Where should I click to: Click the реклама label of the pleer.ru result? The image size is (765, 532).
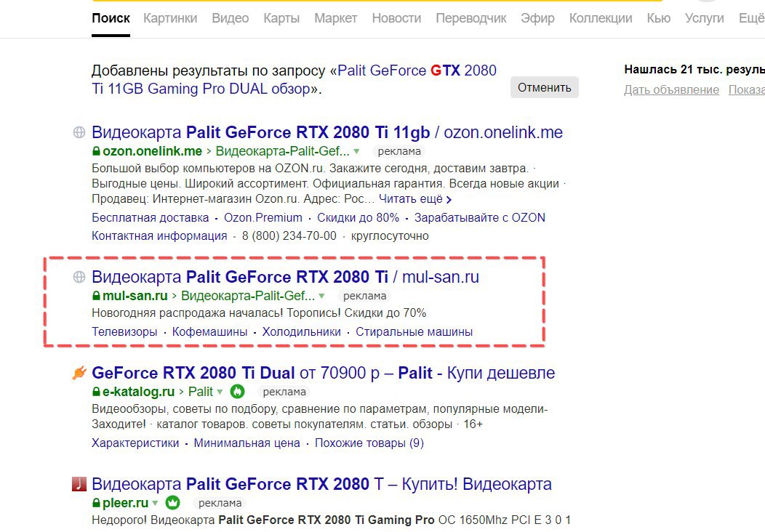[220, 503]
